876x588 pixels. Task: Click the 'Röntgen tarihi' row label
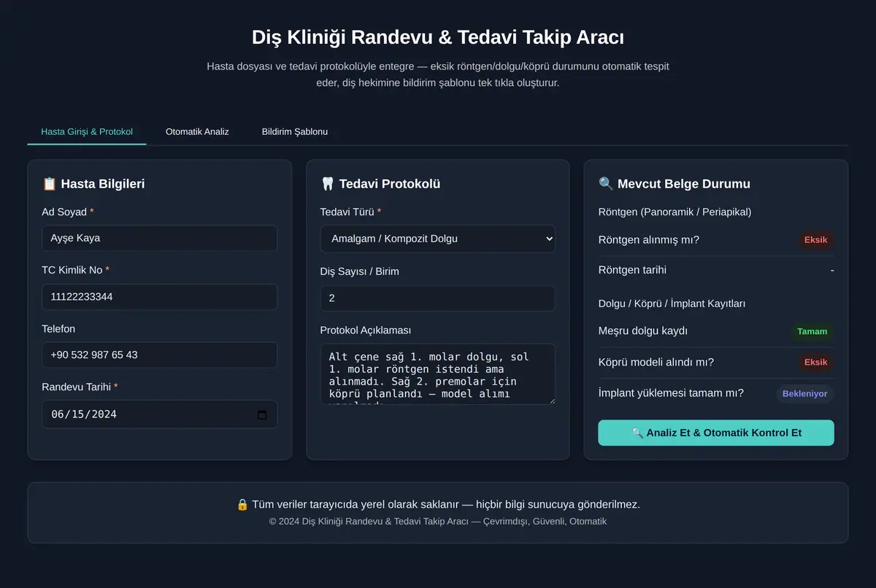pyautogui.click(x=632, y=270)
